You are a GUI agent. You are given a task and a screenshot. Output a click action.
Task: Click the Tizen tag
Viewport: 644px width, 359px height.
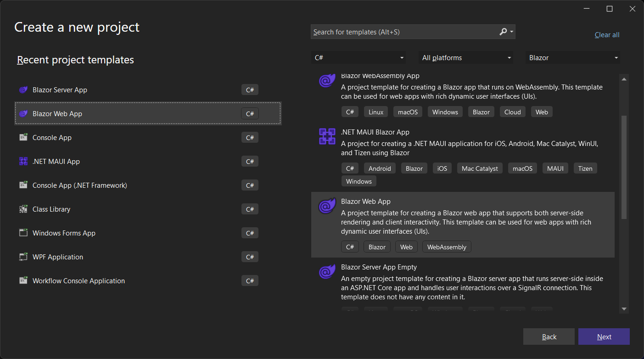click(x=585, y=168)
